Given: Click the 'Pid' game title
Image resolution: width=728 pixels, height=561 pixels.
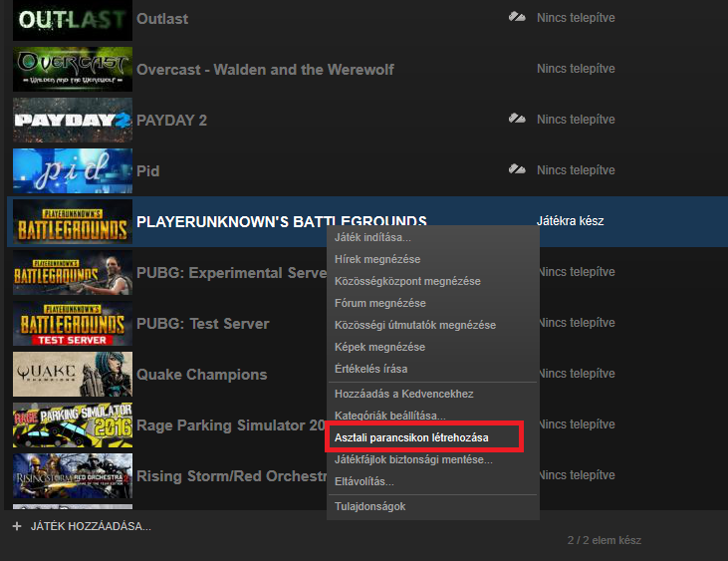Looking at the screenshot, I should [x=148, y=171].
